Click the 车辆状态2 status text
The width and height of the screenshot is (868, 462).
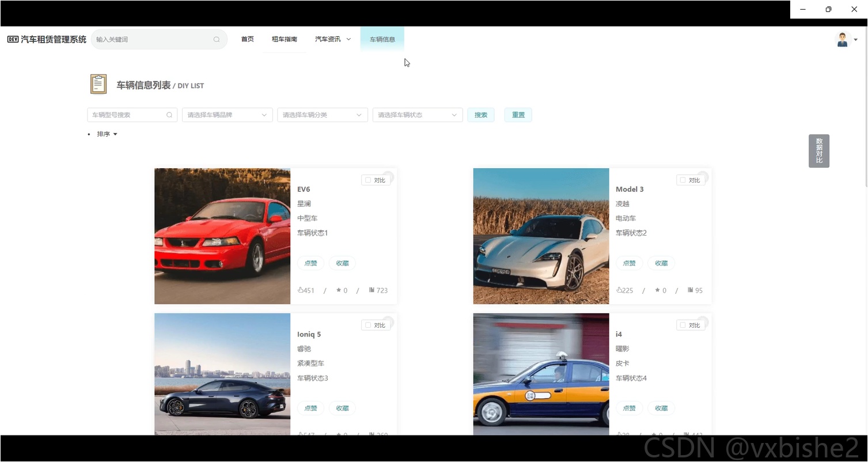631,233
